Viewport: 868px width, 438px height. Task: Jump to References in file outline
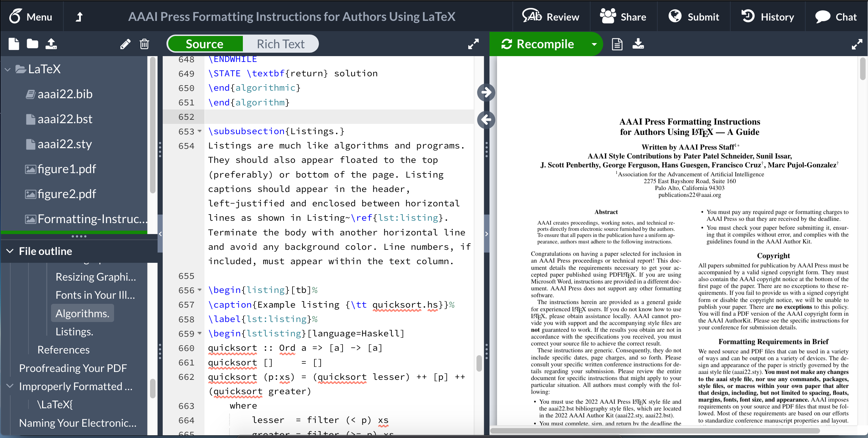63,350
